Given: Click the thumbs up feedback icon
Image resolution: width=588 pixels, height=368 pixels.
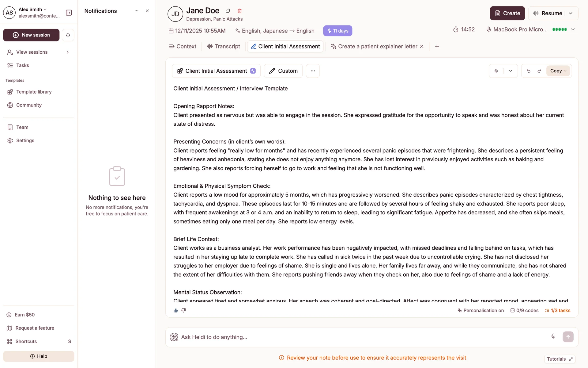Looking at the screenshot, I should 176,310.
